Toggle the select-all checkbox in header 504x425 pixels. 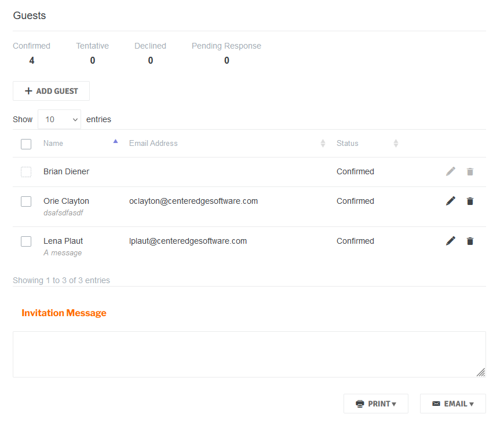pyautogui.click(x=26, y=144)
